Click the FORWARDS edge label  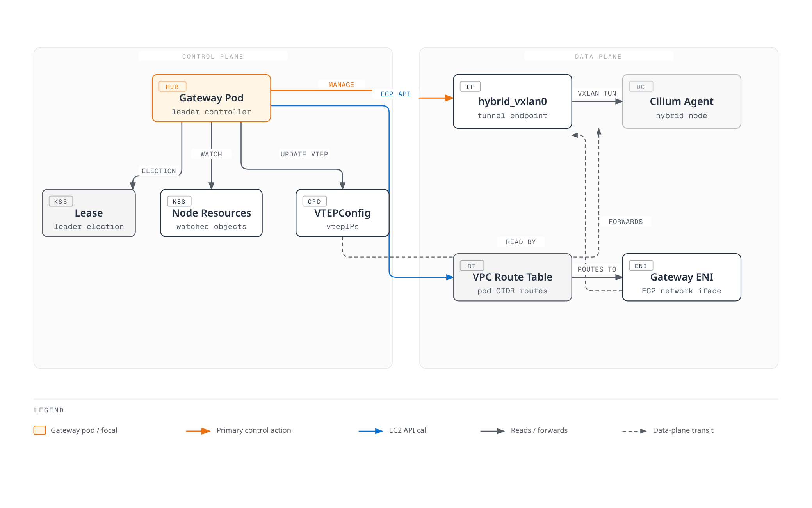(x=625, y=222)
